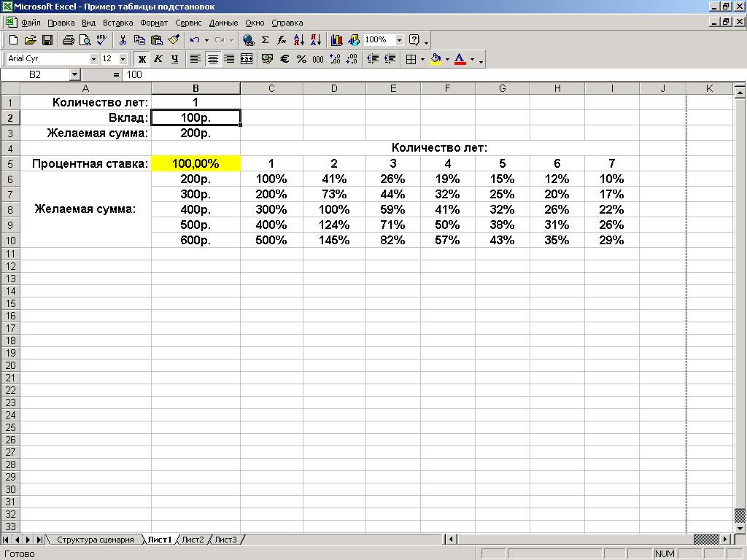Run the spelling check icon
The height and width of the screenshot is (560, 747).
coord(101,40)
